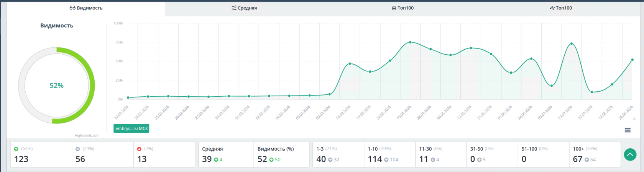Click the 09.03.2026 x-axis date label
This screenshot has width=644, height=172.
[323, 113]
